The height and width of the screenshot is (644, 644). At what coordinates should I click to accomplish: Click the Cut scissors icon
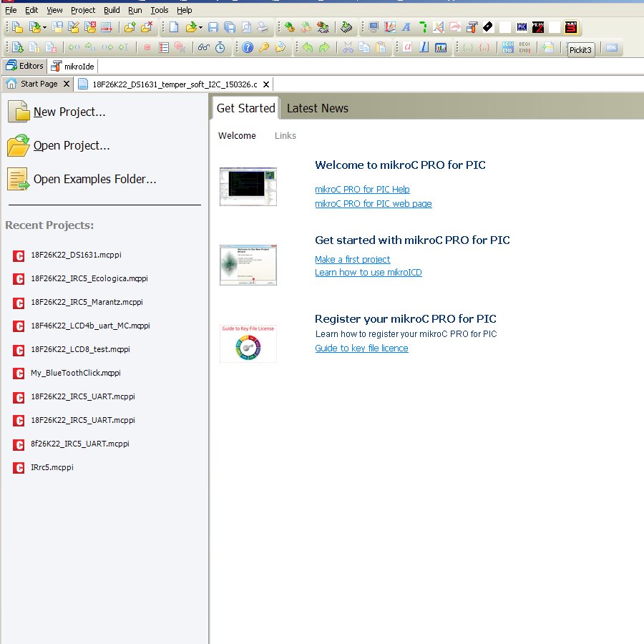click(348, 48)
